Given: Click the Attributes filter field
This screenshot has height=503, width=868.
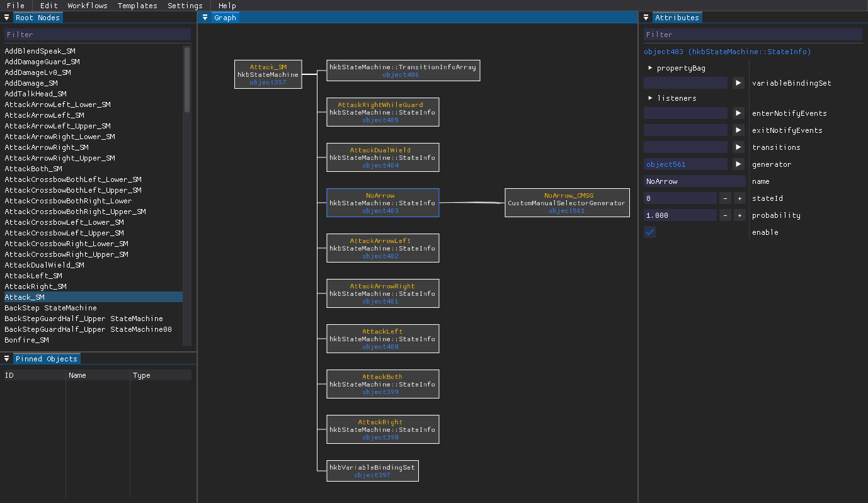Looking at the screenshot, I should pyautogui.click(x=753, y=35).
